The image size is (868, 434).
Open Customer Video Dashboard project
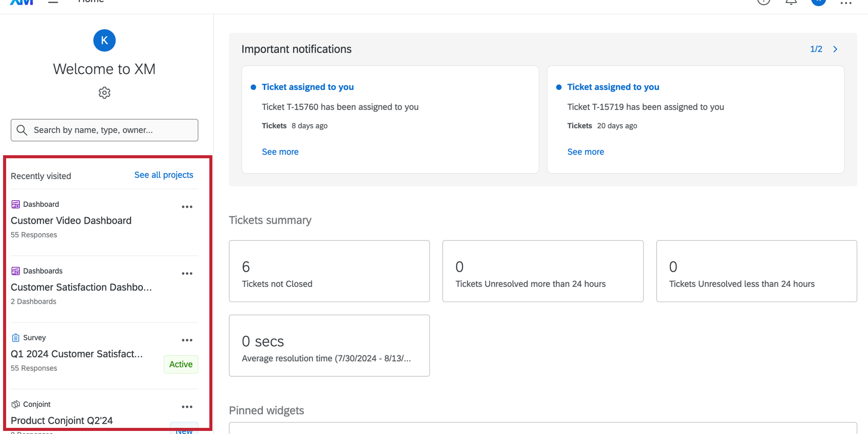[71, 221]
